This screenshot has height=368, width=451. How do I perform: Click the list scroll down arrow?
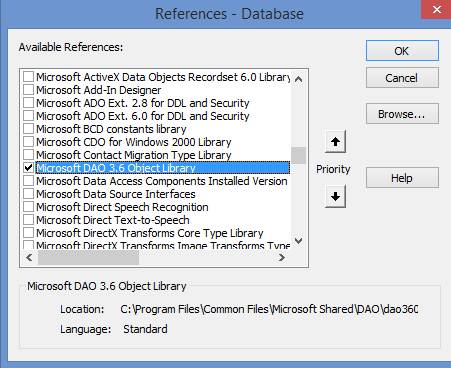pos(299,240)
